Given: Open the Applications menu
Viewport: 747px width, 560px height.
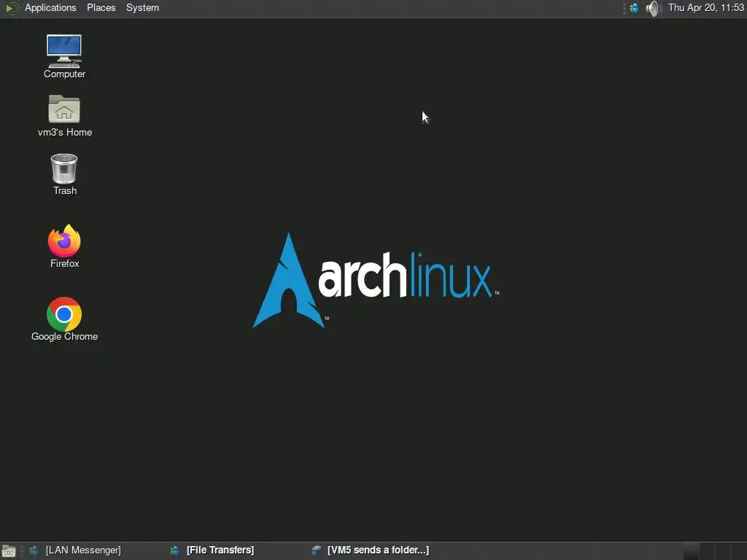Looking at the screenshot, I should click(50, 8).
